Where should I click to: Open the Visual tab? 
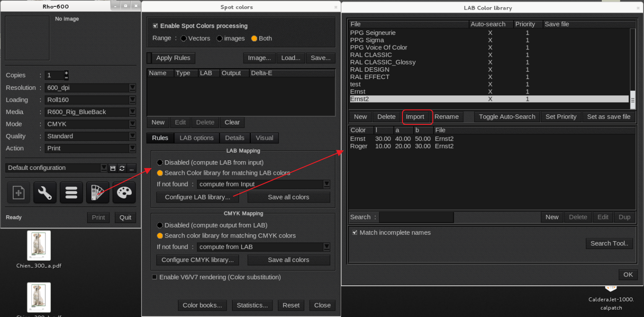point(264,138)
